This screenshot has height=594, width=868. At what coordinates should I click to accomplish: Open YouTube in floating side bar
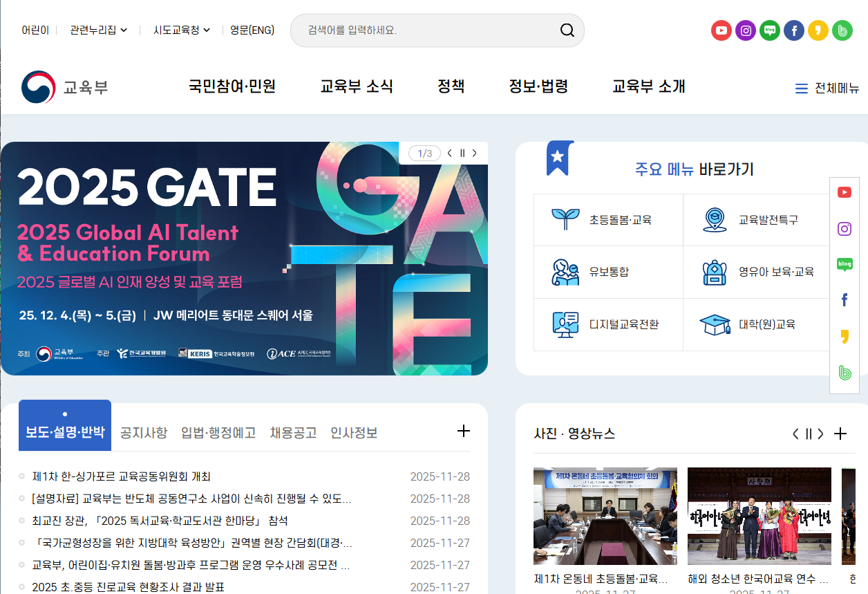(845, 192)
